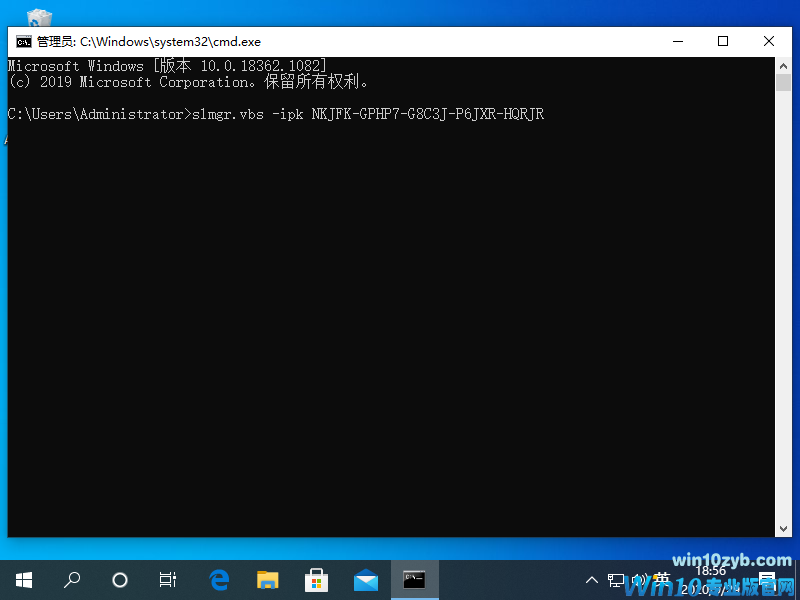Open the cmd.exe system menu icon
Viewport: 800px width, 600px height.
pyautogui.click(x=22, y=41)
